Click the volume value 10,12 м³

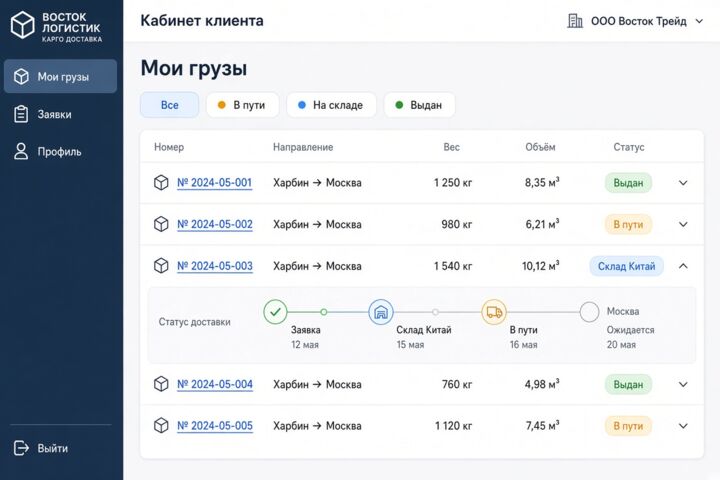click(x=540, y=266)
